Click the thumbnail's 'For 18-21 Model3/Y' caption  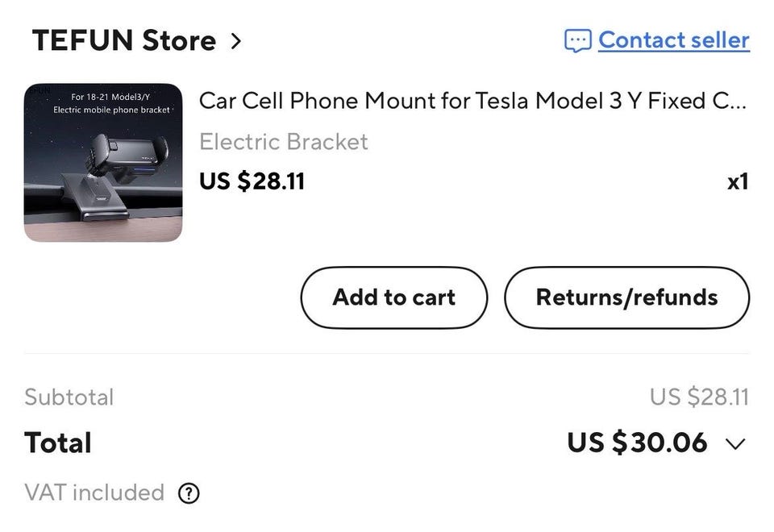(x=111, y=98)
